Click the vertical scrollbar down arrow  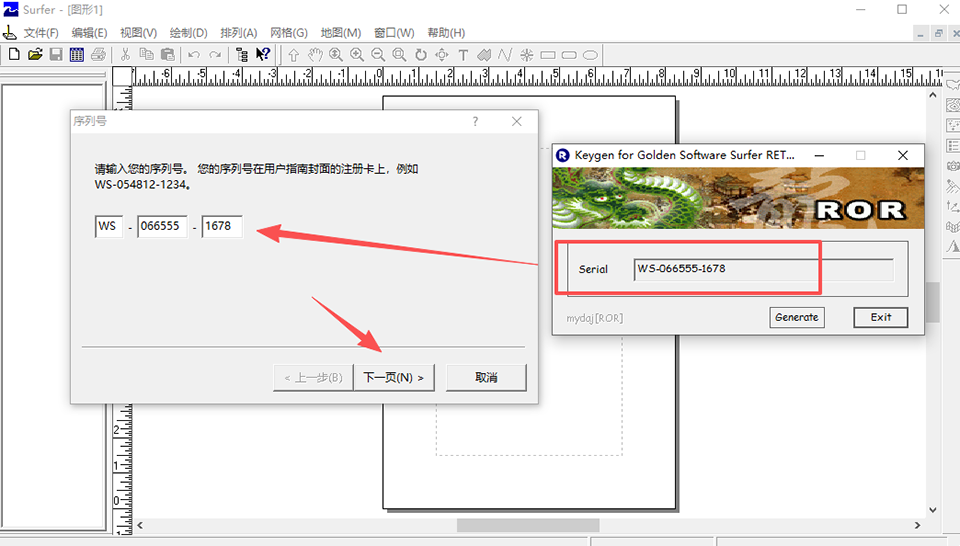932,509
